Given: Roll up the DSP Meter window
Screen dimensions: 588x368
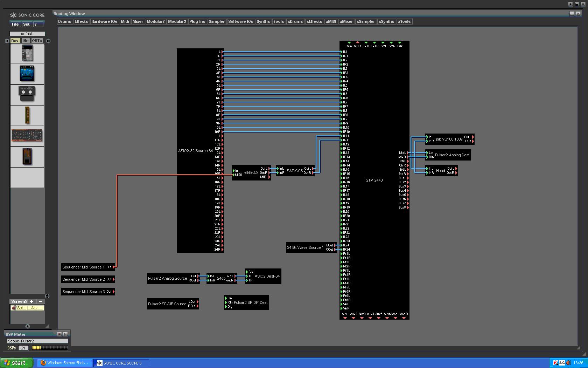Looking at the screenshot, I should pyautogui.click(x=59, y=334).
